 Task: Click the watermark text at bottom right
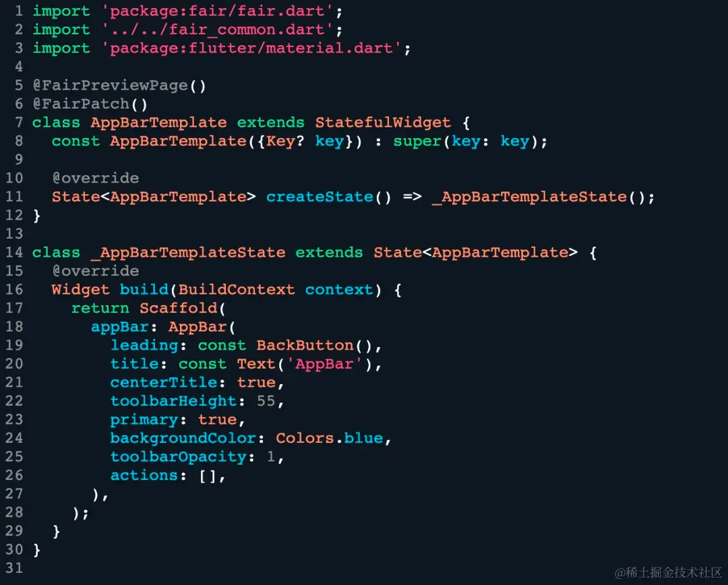(x=669, y=572)
